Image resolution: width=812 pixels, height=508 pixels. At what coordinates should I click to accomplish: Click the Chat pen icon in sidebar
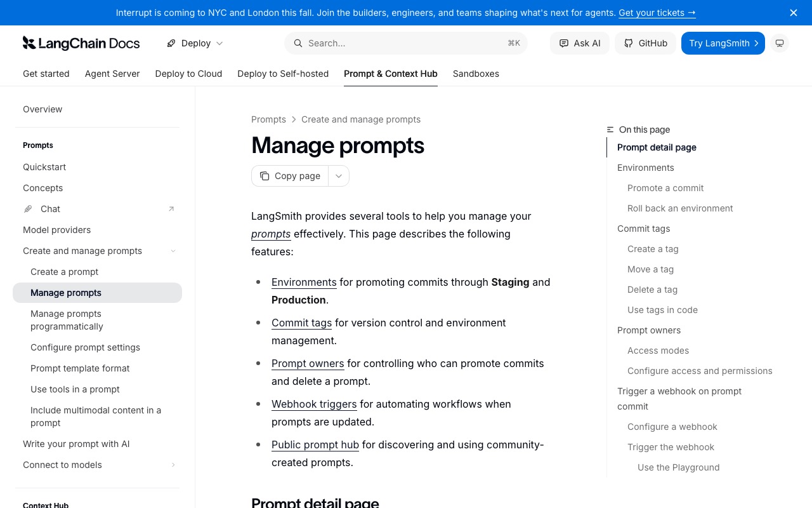click(x=28, y=209)
